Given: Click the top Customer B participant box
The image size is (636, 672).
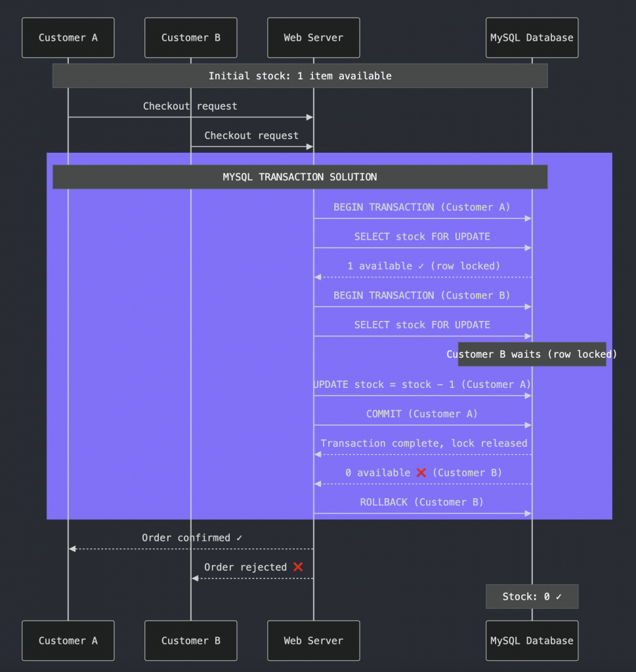Looking at the screenshot, I should click(191, 37).
